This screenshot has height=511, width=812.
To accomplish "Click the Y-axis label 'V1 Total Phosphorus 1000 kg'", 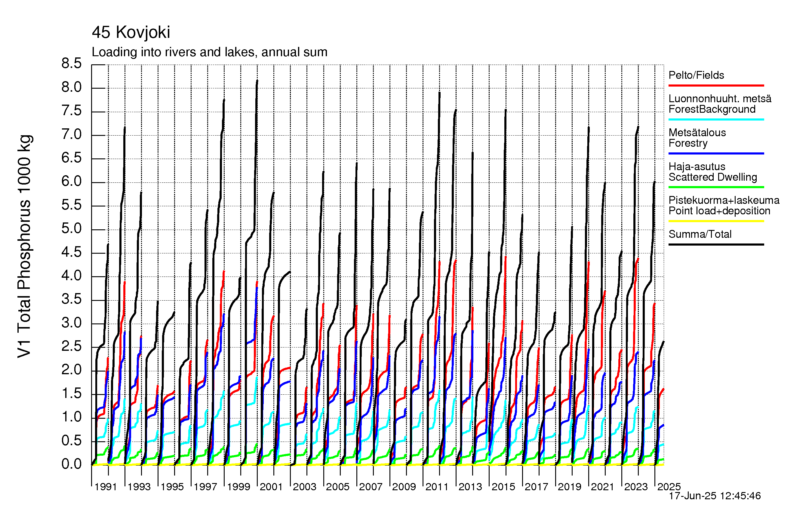I will (24, 246).
